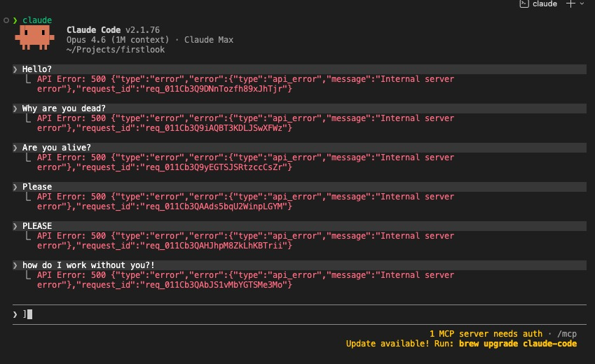Select the Hello? prompt row
595x364 pixels.
click(299, 69)
